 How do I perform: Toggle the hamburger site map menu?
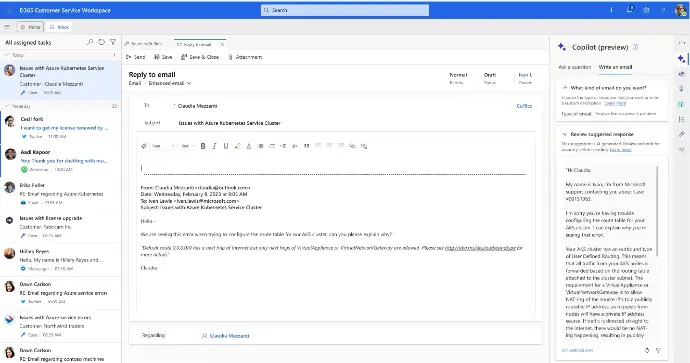[7, 27]
